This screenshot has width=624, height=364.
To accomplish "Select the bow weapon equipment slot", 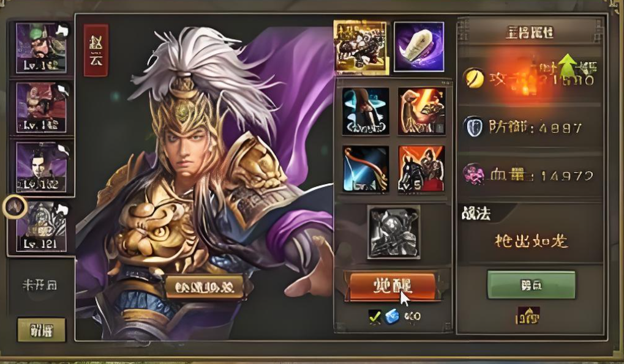I will click(366, 169).
